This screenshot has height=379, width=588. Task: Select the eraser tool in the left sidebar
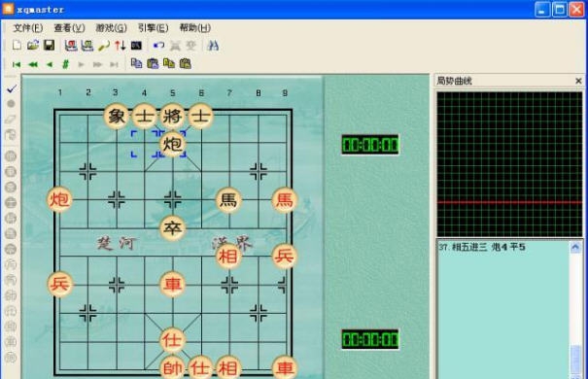(x=11, y=120)
